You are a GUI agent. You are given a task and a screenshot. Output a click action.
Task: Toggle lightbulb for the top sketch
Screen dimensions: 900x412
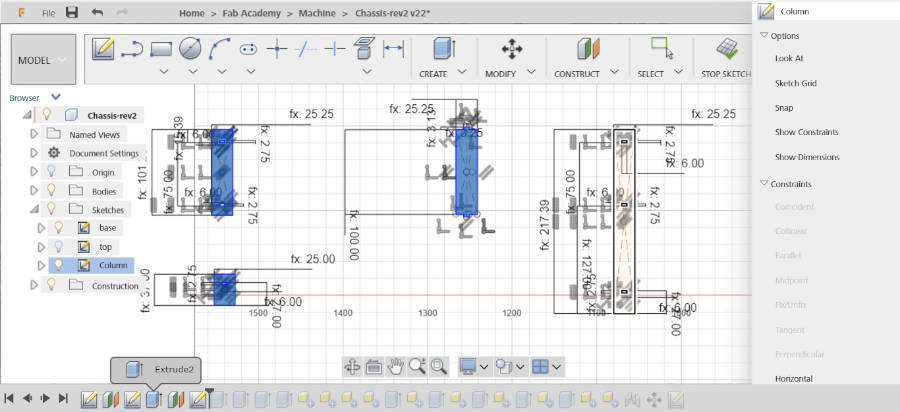pyautogui.click(x=60, y=246)
